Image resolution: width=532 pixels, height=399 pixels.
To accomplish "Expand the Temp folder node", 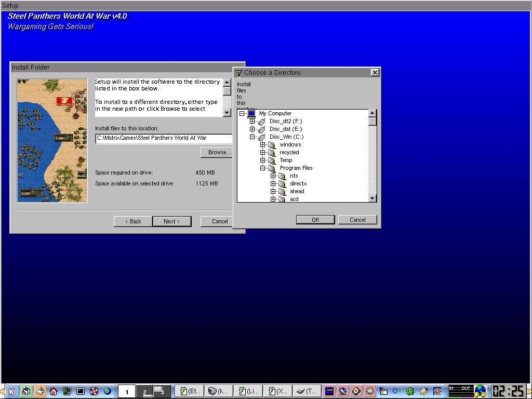I will [262, 160].
